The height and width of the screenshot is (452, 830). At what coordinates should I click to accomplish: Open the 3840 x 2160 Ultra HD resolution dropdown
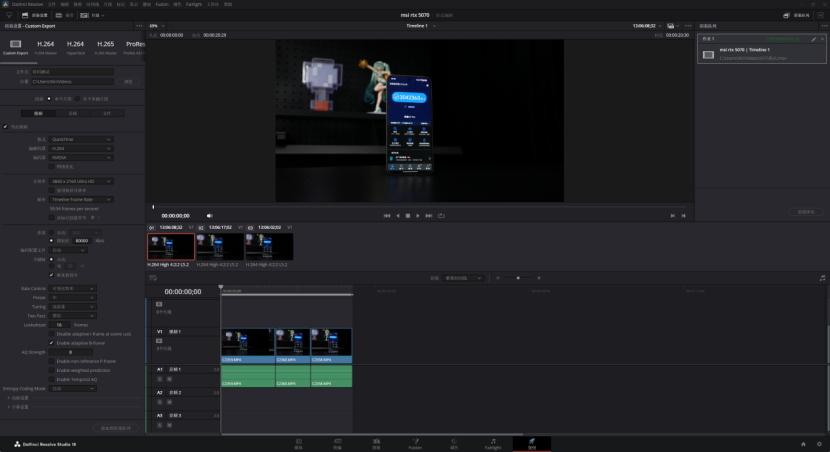pos(81,181)
